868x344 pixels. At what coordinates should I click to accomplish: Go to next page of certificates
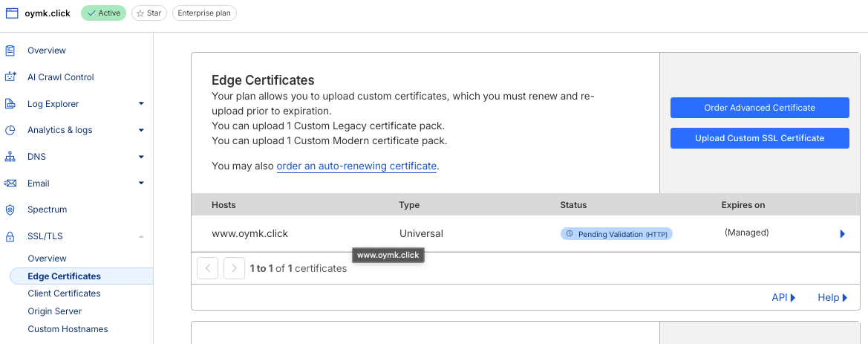tap(234, 268)
